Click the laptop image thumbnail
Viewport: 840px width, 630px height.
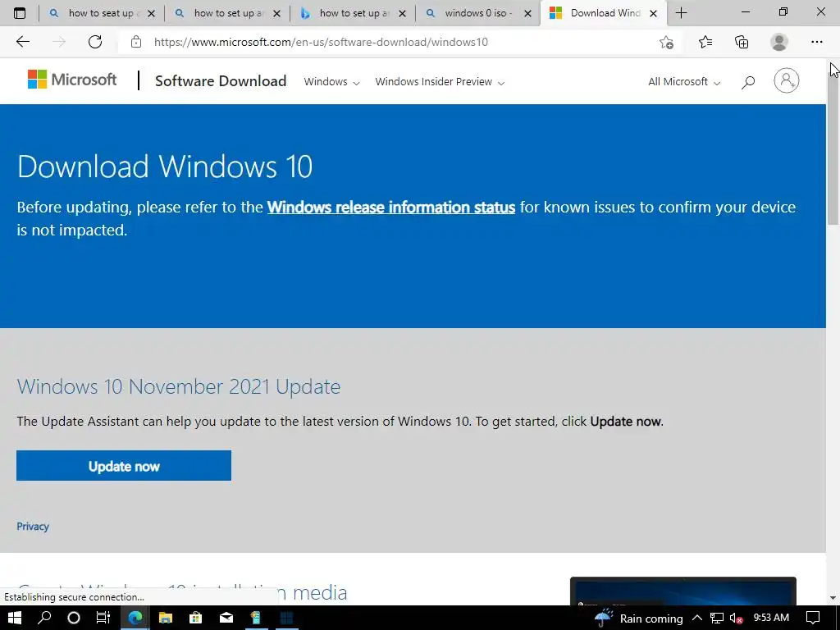click(x=683, y=591)
